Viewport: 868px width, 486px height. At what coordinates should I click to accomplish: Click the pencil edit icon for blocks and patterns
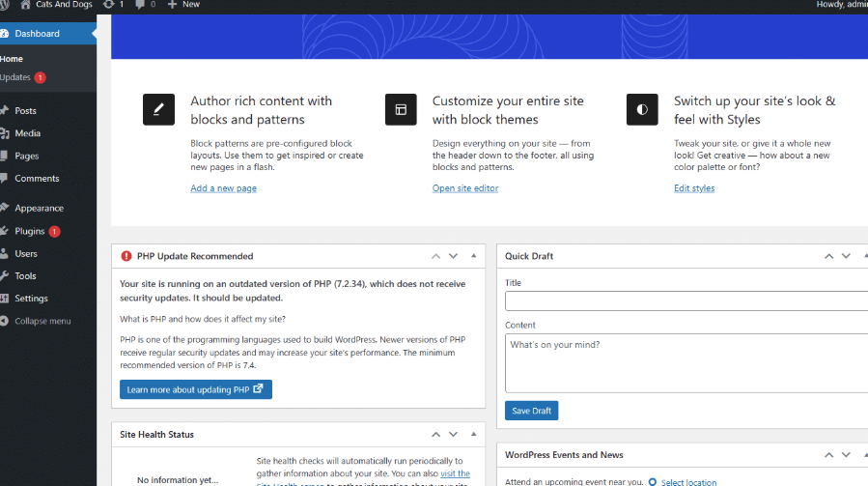pyautogui.click(x=159, y=109)
